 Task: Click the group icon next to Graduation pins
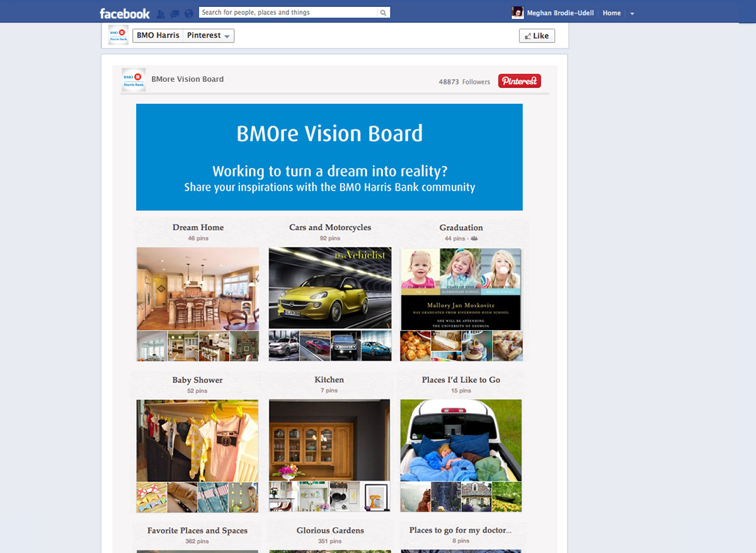point(474,239)
